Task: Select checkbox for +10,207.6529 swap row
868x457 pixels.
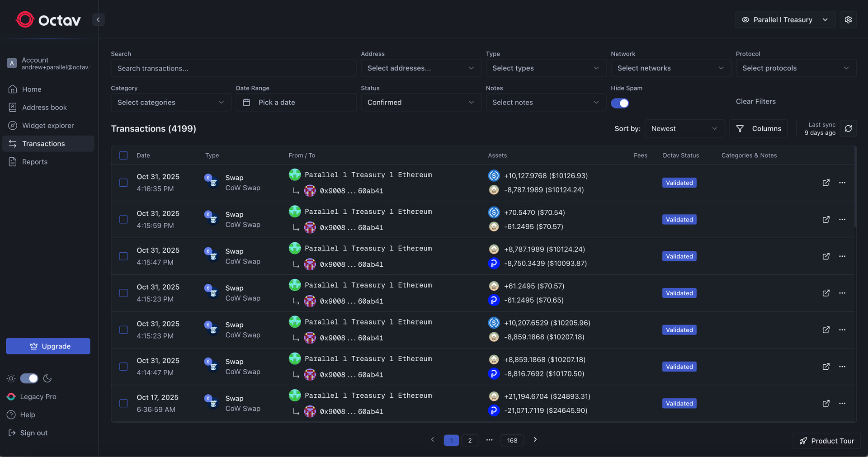Action: pyautogui.click(x=123, y=330)
